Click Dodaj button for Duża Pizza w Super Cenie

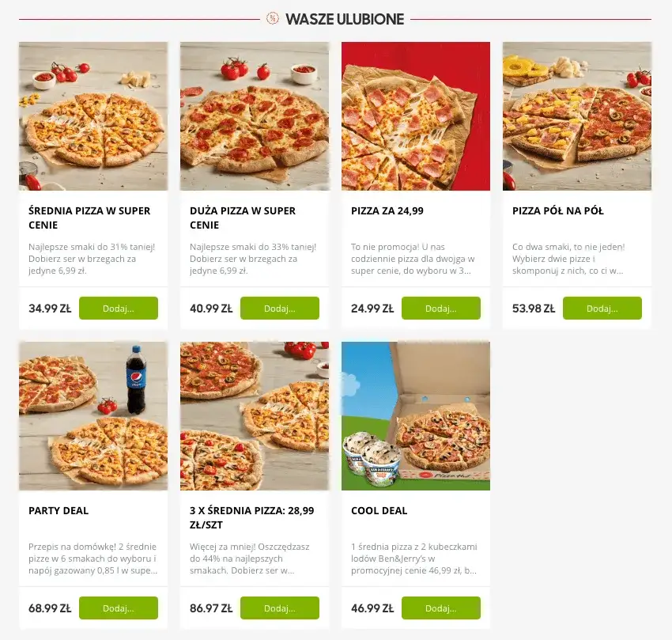point(280,308)
